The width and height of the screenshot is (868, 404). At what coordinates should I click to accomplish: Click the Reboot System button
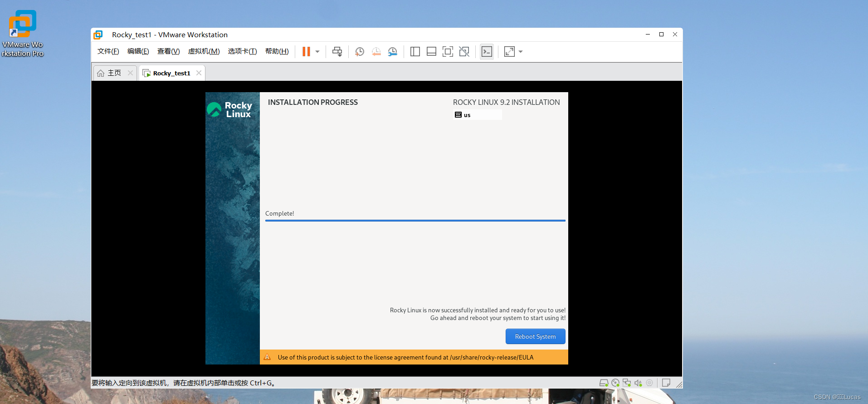click(x=536, y=336)
